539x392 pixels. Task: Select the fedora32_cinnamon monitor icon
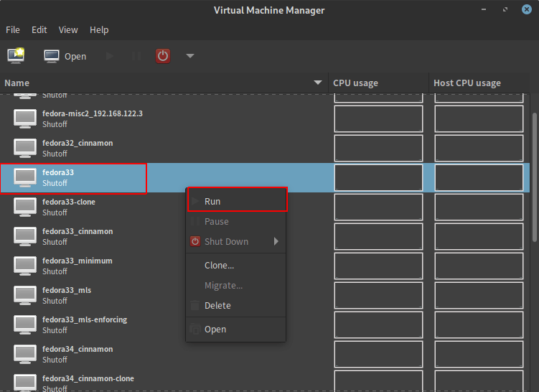pyautogui.click(x=25, y=148)
